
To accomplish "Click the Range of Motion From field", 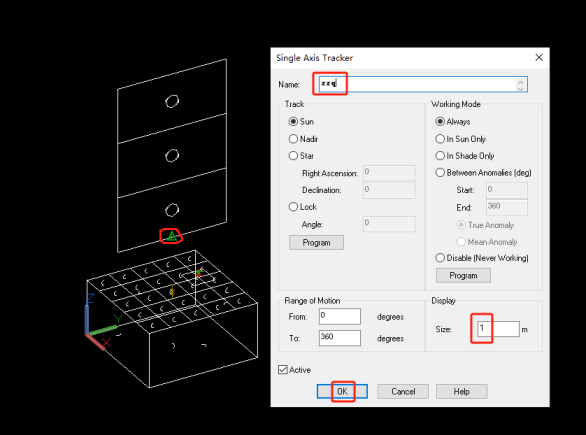I will point(340,316).
